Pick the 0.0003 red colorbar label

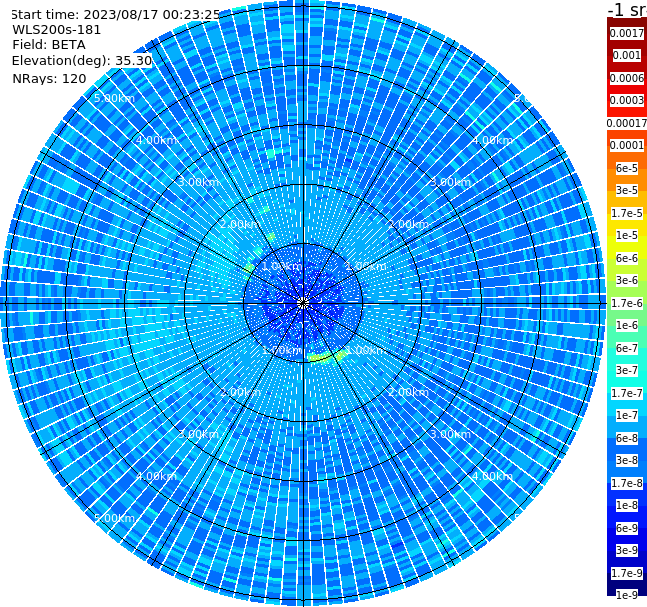[627, 100]
